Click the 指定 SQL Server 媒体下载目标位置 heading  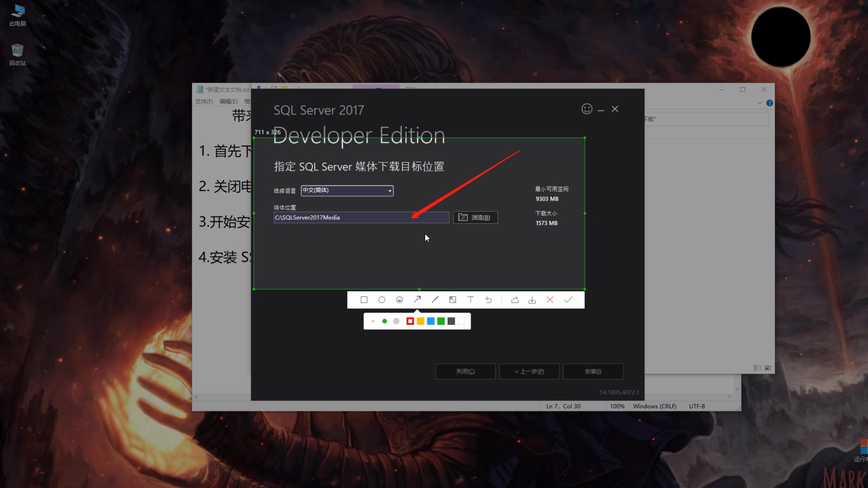coord(359,167)
